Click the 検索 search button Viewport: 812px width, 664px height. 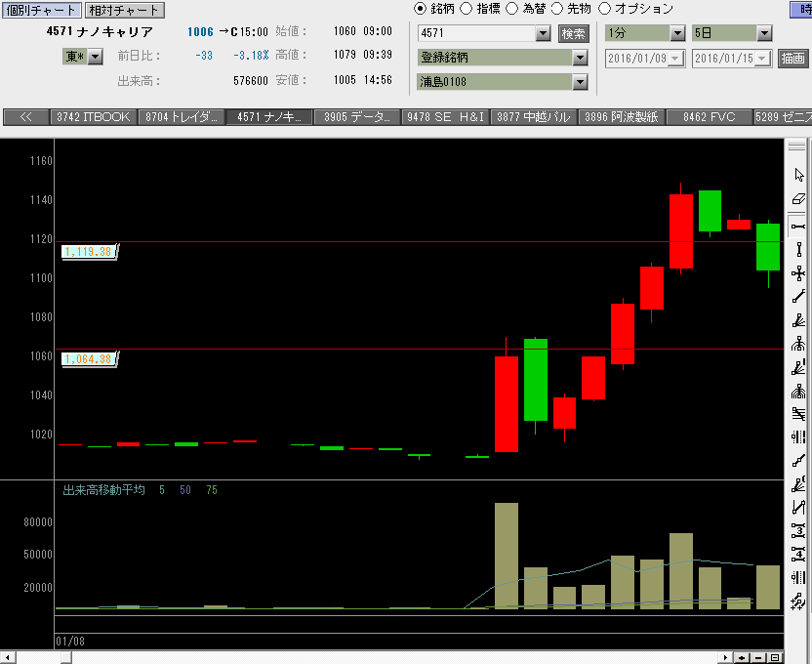coord(573,33)
